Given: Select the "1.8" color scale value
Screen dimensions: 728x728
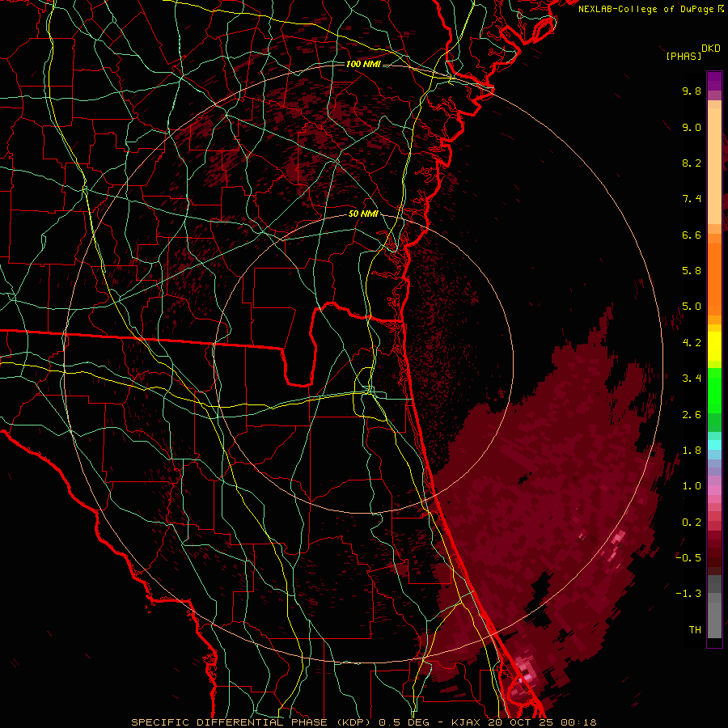Looking at the screenshot, I should (692, 451).
